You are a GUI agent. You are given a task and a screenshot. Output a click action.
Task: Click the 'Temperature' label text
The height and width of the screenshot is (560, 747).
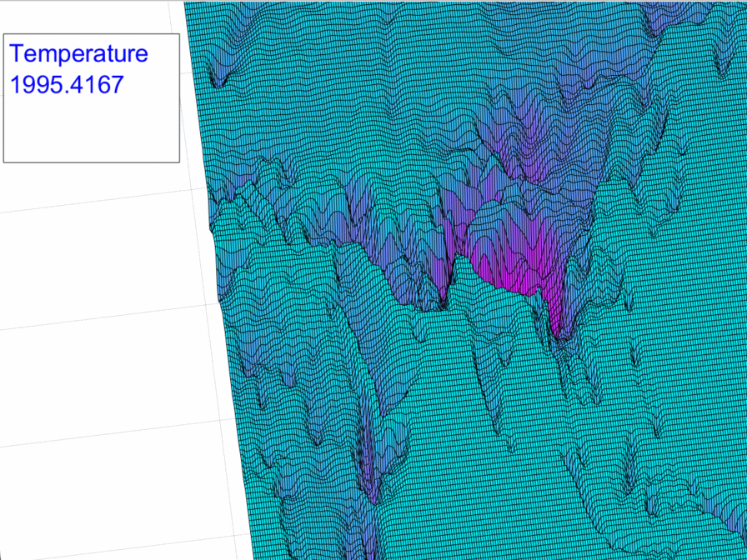(x=78, y=54)
